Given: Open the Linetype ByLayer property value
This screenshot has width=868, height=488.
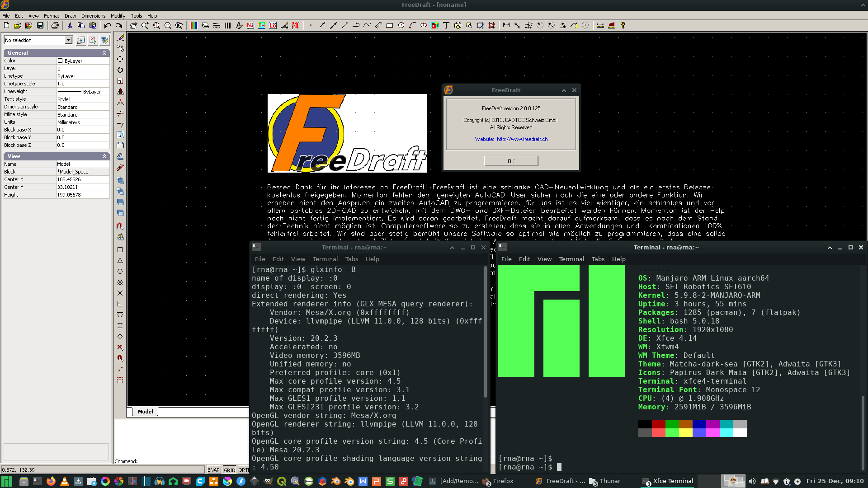Looking at the screenshot, I should [x=83, y=76].
